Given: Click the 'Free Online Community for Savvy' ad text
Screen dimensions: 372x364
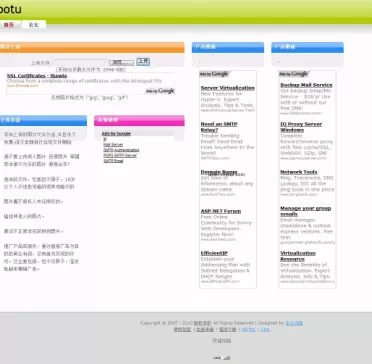Looking at the screenshot, I should 226,226.
